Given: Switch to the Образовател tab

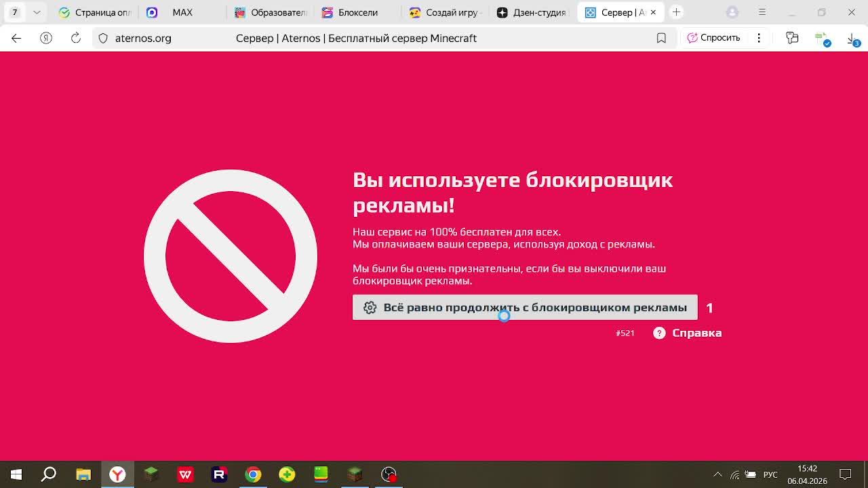Looking at the screenshot, I should pyautogui.click(x=271, y=12).
